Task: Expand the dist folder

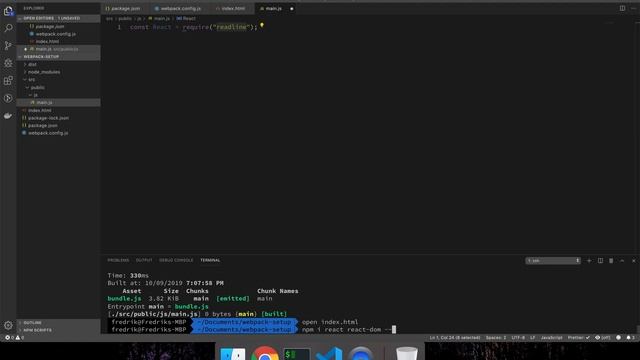Action: click(x=58, y=64)
